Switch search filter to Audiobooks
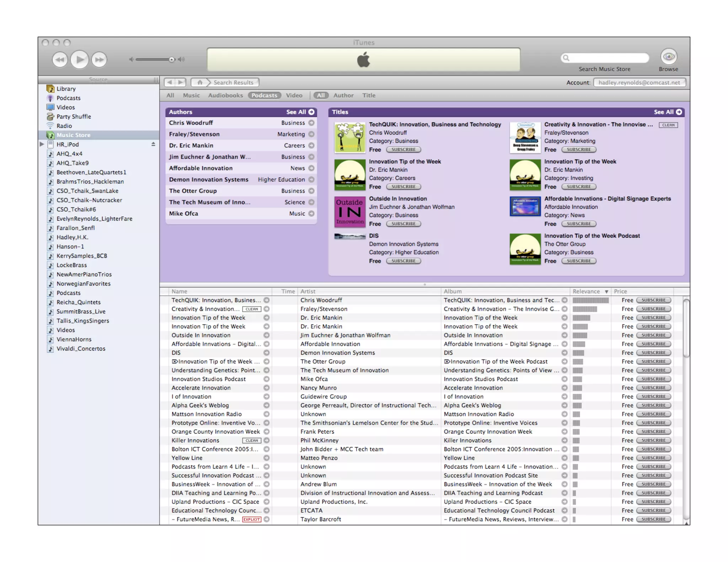 click(x=225, y=95)
